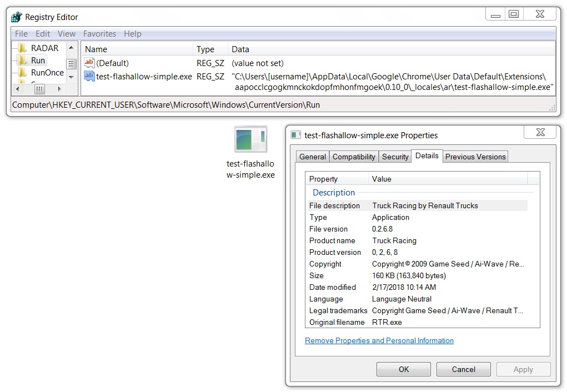Click the '(value not set)' data cell
Screen dimensions: 567x392
258,63
